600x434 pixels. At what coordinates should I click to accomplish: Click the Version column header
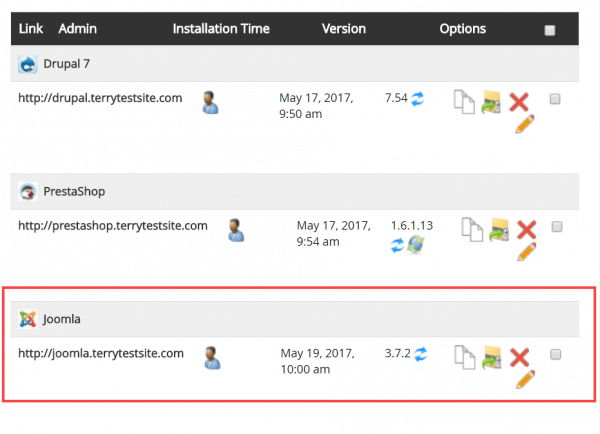point(344,29)
